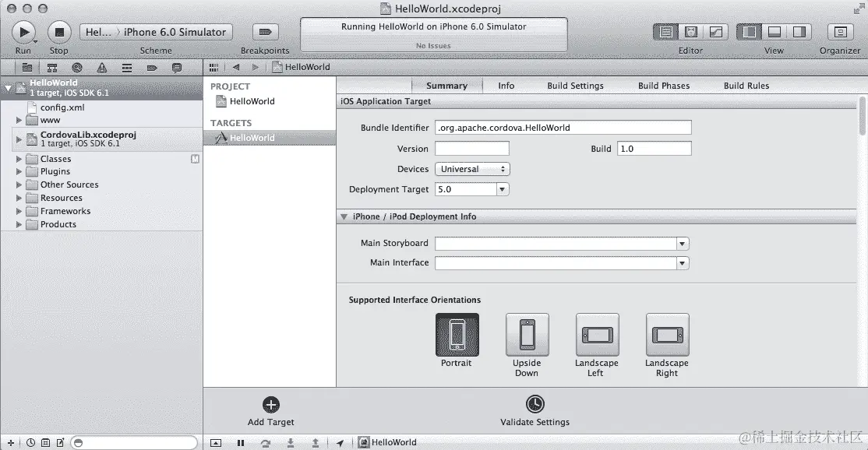
Task: Open the Log navigator
Action: 177,67
